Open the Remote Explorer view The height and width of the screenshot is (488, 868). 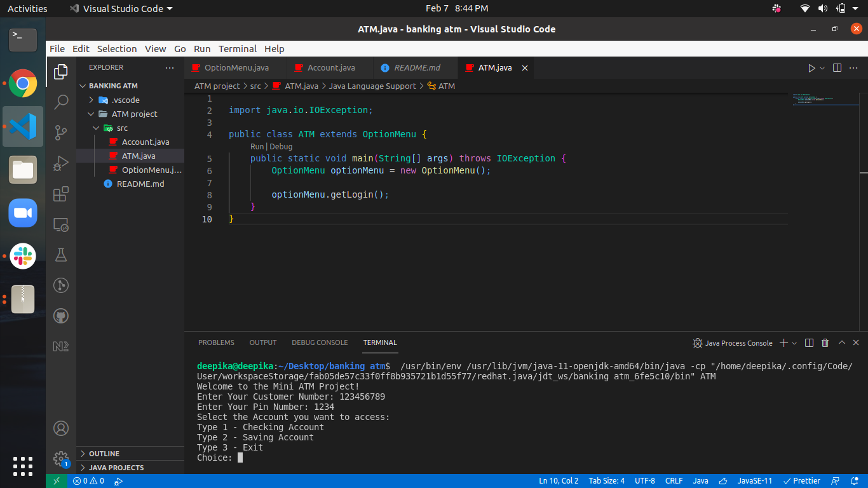pyautogui.click(x=60, y=224)
